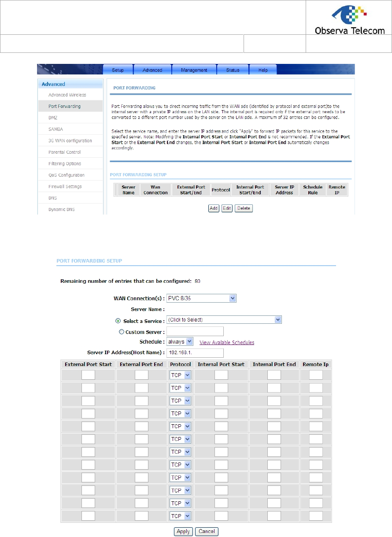The image size is (392, 537).
Task: Focus first row External Port End field
Action: (142, 375)
